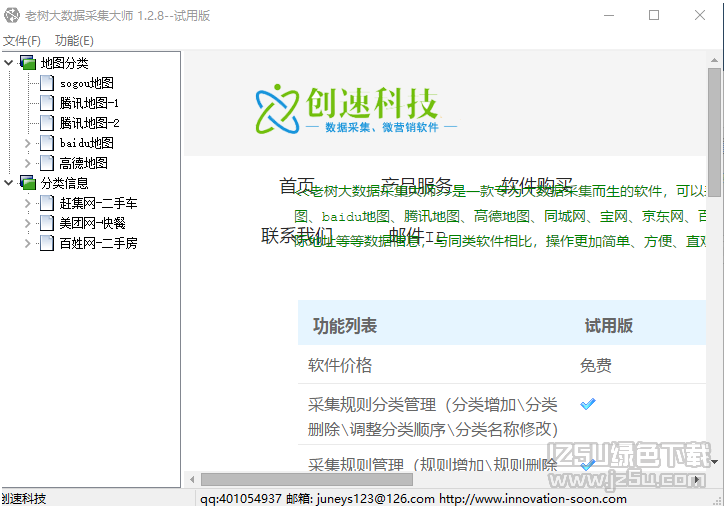
Task: Click the qq:401054937 contact in status bar
Action: (241, 499)
